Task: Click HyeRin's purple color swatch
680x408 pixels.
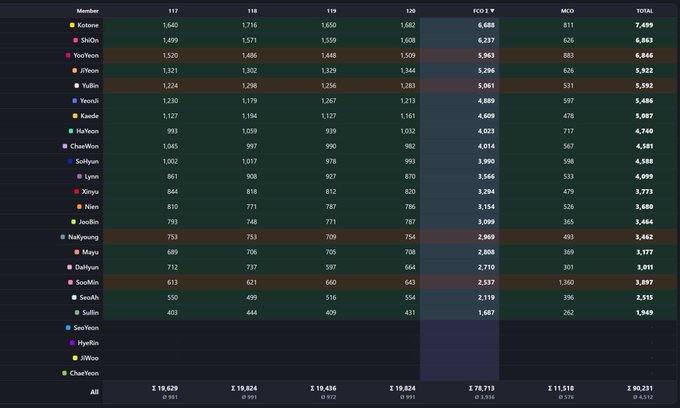Action: [x=72, y=343]
